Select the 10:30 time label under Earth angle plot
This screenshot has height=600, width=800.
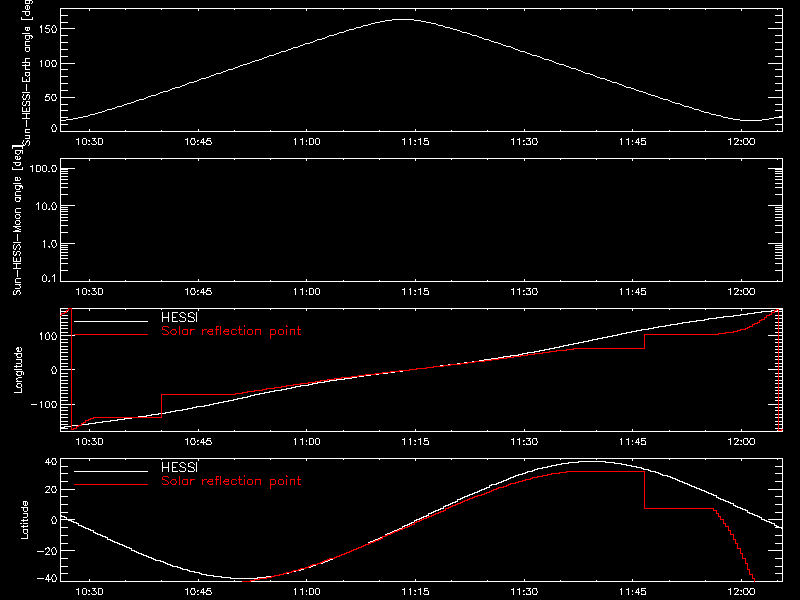[89, 142]
